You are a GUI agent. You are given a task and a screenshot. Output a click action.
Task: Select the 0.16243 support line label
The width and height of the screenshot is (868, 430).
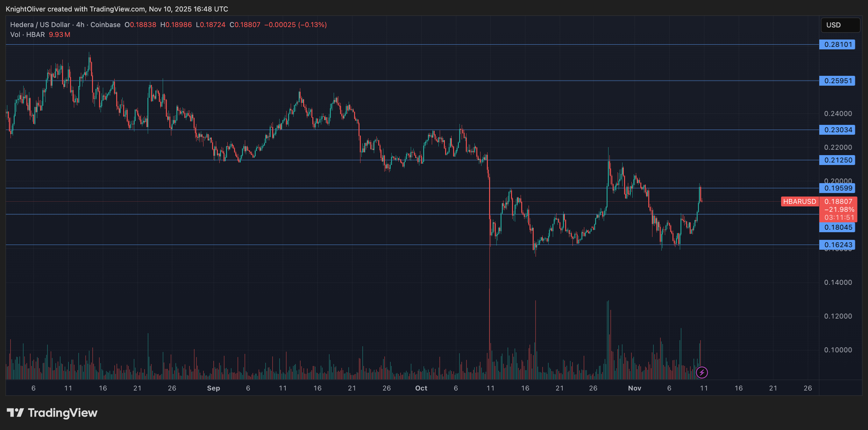click(x=837, y=245)
